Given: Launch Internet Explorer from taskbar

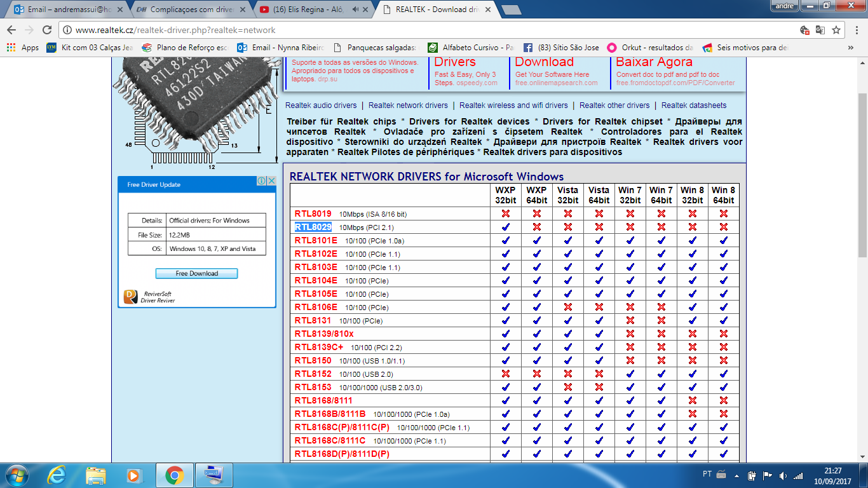Looking at the screenshot, I should pyautogui.click(x=57, y=475).
